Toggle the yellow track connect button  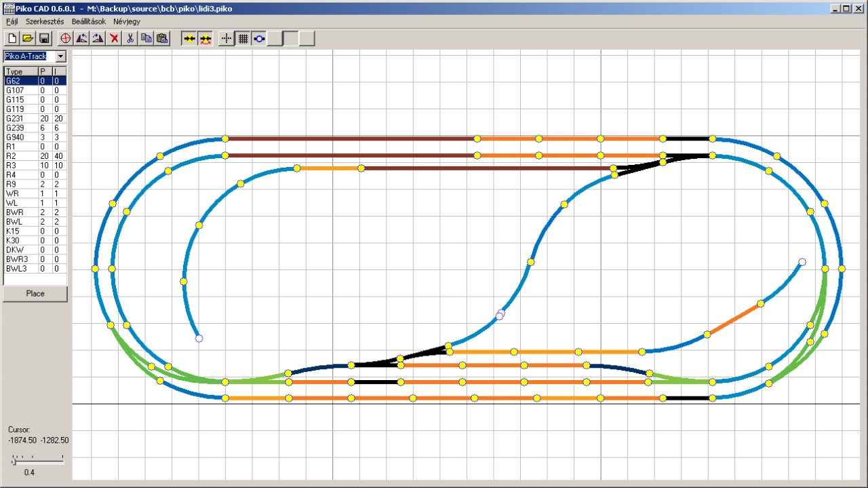tap(189, 39)
